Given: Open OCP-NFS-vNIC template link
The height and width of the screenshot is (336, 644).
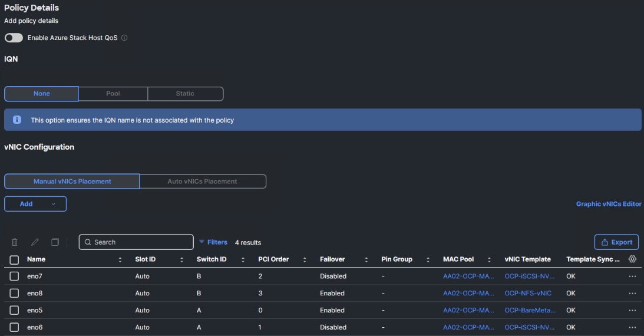Looking at the screenshot, I should (528, 294).
